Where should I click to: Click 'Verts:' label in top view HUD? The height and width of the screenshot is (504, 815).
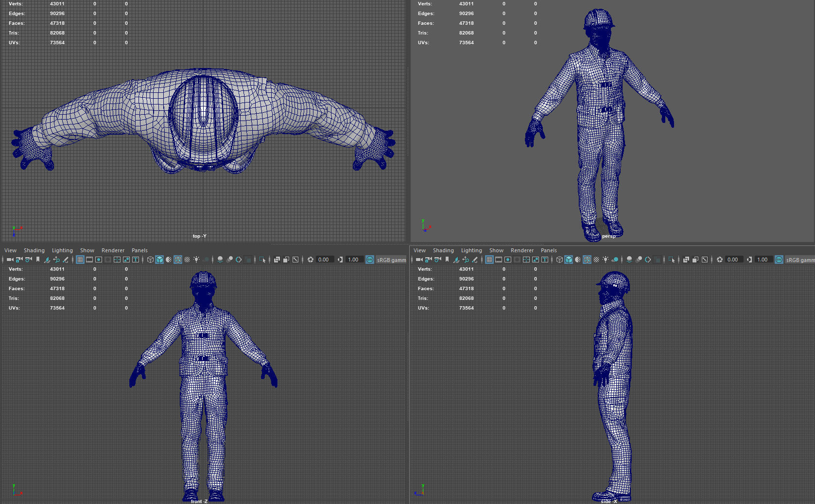pos(16,3)
